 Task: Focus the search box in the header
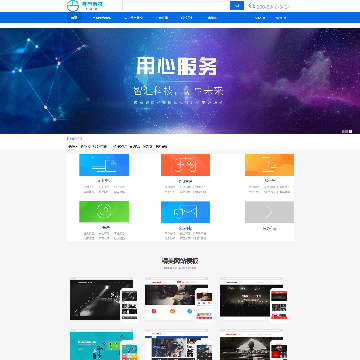(176, 6)
